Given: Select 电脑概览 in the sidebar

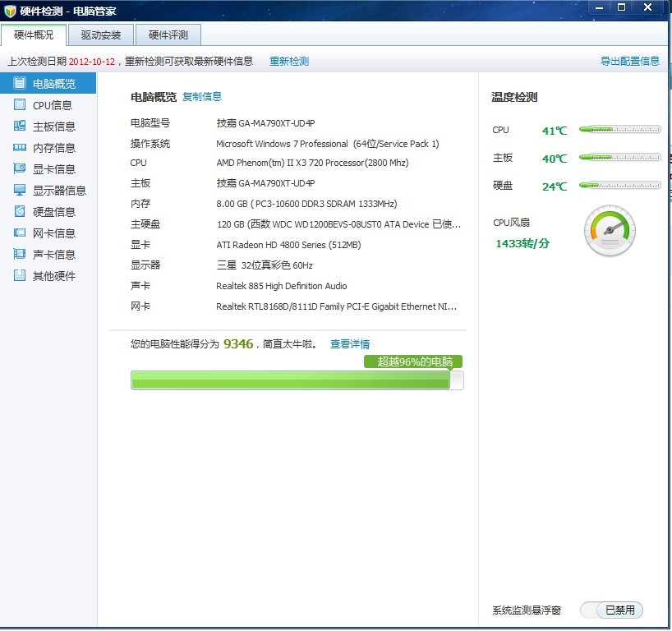Looking at the screenshot, I should pyautogui.click(x=48, y=83).
